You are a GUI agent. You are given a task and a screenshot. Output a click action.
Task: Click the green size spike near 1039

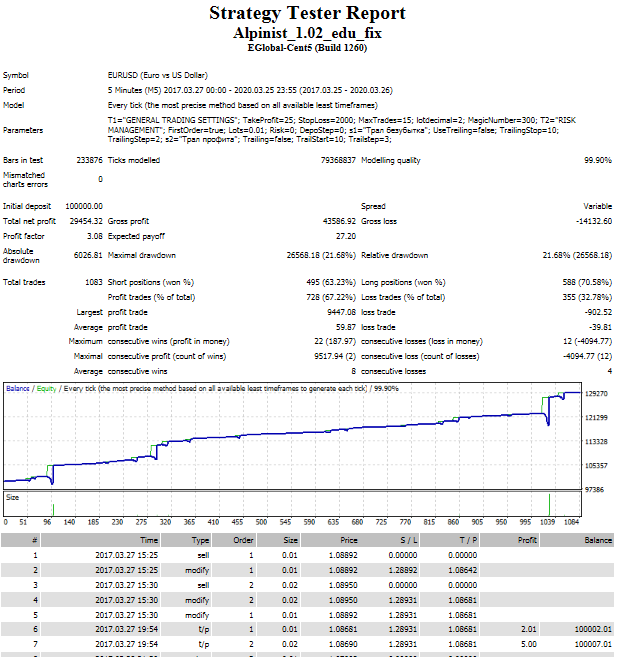tap(549, 505)
